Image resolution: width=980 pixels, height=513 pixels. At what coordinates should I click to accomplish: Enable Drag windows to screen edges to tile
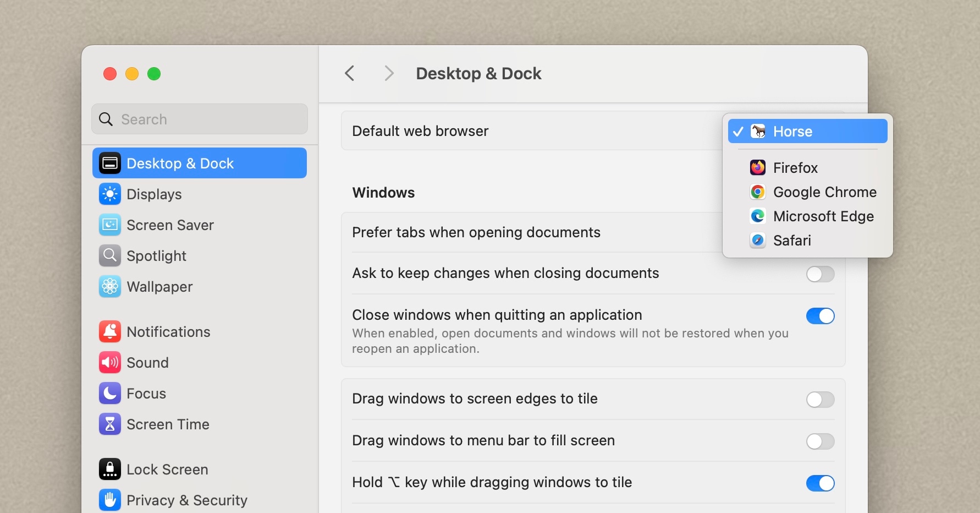(820, 400)
